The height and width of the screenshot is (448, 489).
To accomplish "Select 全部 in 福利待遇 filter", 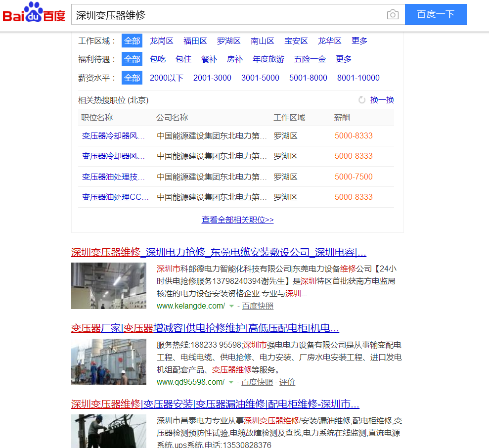I will point(132,59).
